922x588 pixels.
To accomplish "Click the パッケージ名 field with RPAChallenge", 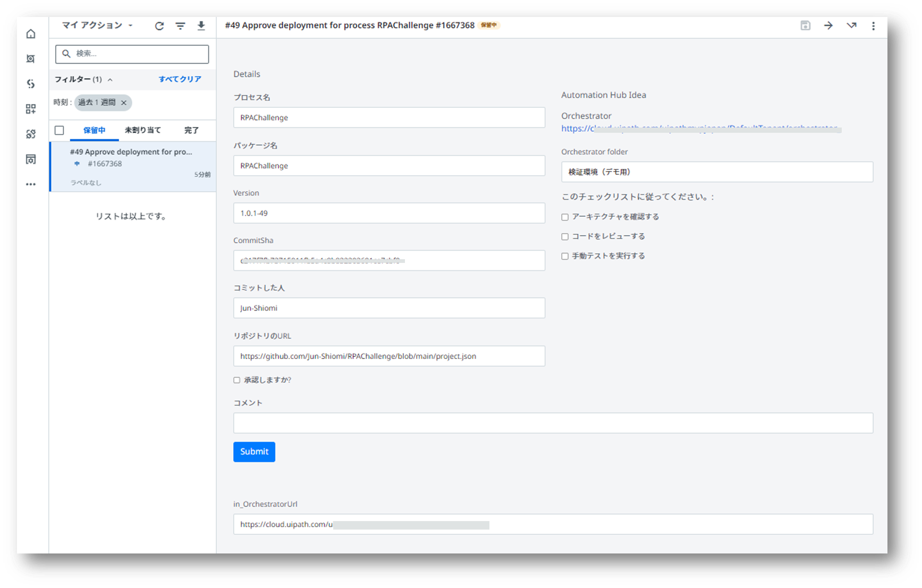I will click(x=389, y=166).
